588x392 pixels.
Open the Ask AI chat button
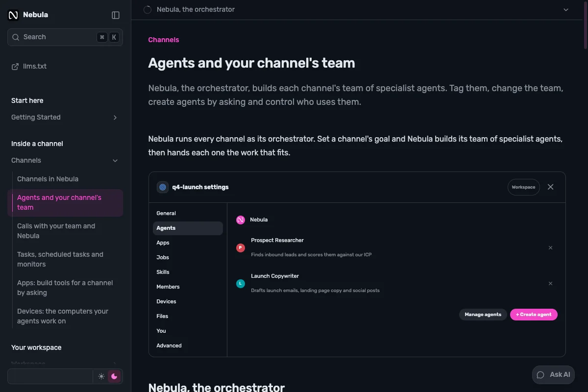coord(553,375)
